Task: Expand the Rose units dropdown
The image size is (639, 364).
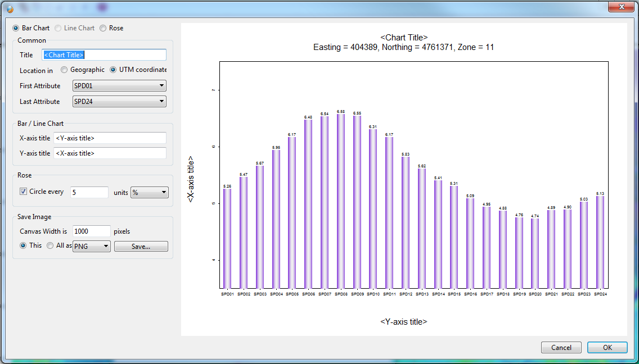Action: pyautogui.click(x=149, y=193)
